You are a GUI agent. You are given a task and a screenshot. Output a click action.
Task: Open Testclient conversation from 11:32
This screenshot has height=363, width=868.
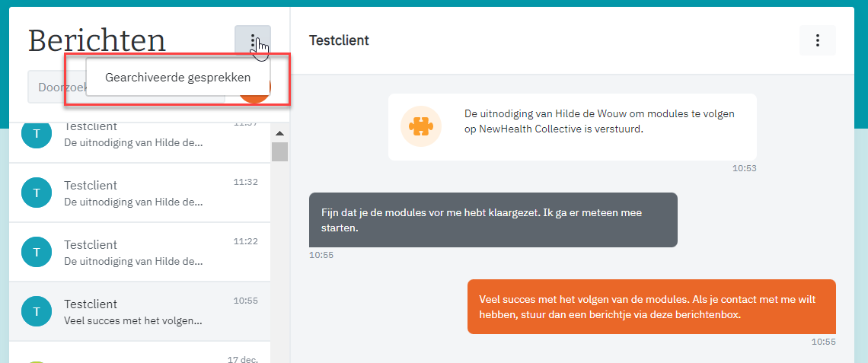[x=139, y=193]
